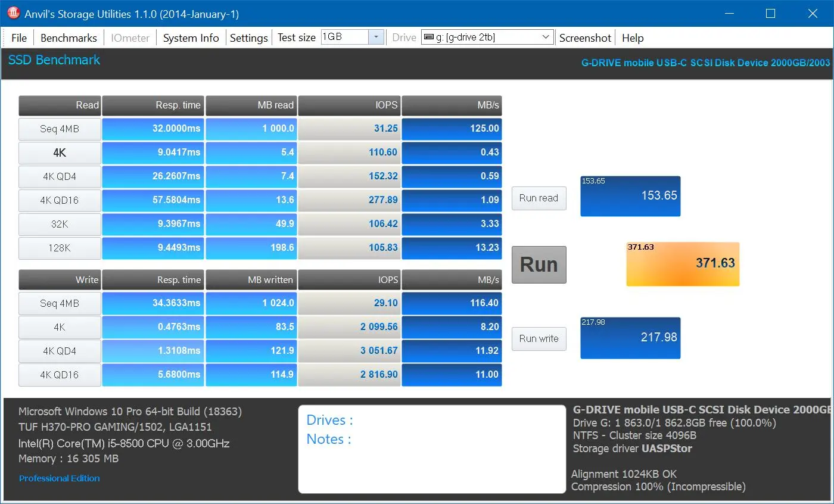Click the SSD Benchmark heading
The image size is (834, 504).
54,60
